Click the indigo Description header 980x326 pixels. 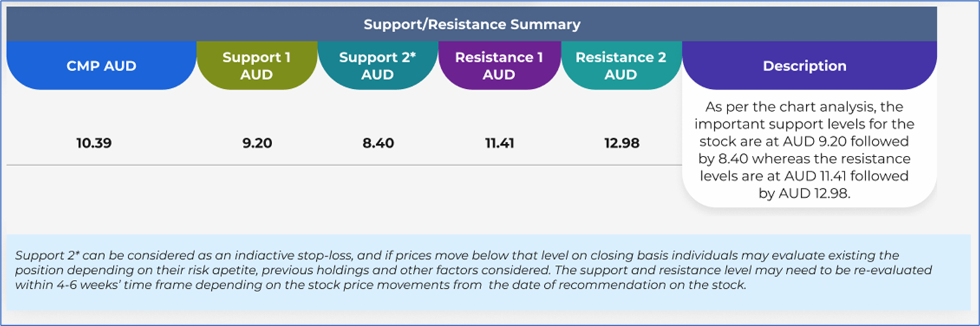coord(804,66)
